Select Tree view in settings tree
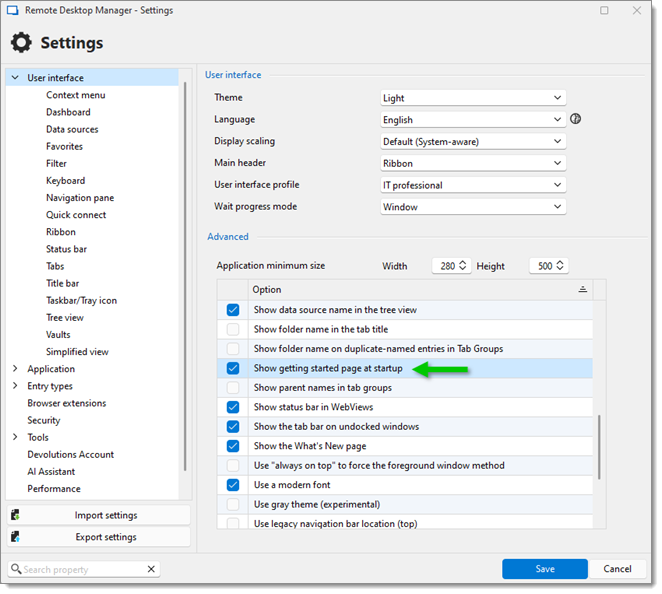This screenshot has width=662, height=594. (65, 317)
